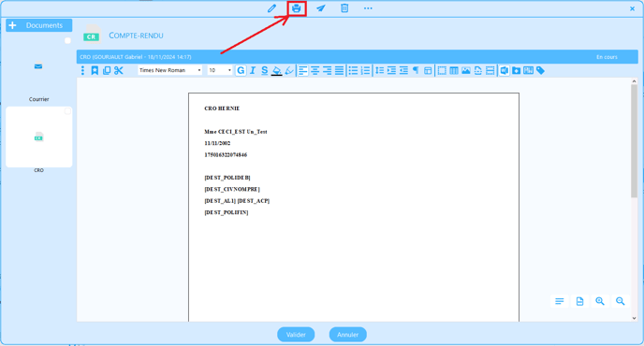Screen dimensions: 644x346
Task: Increase paragraph indent
Action: (391, 70)
